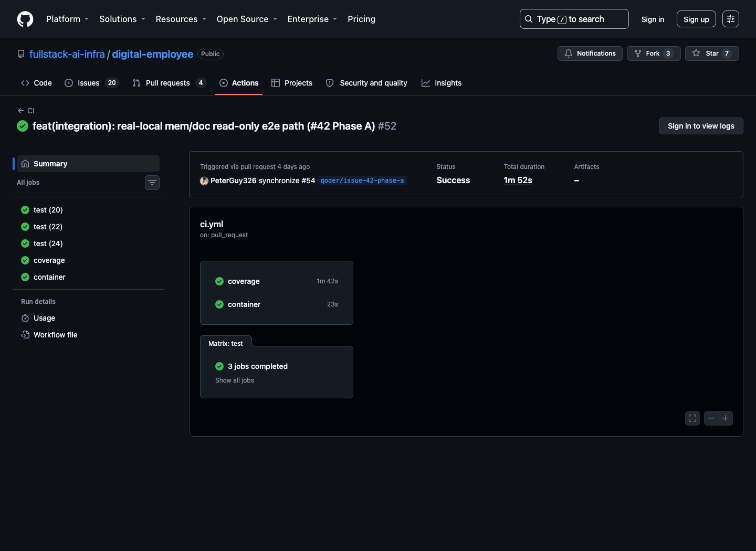Toggle fullscreen for workflow graph

coord(692,418)
